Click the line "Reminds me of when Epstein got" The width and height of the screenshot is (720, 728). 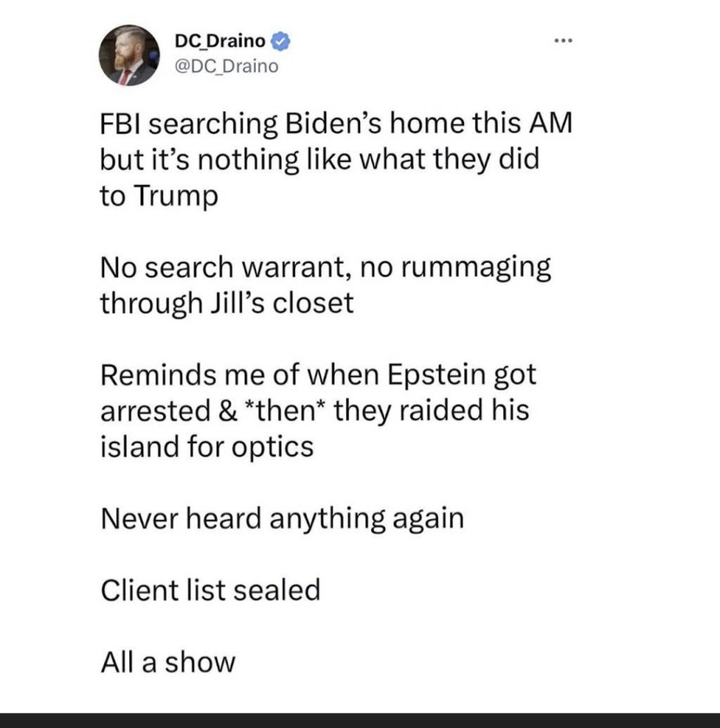[318, 375]
